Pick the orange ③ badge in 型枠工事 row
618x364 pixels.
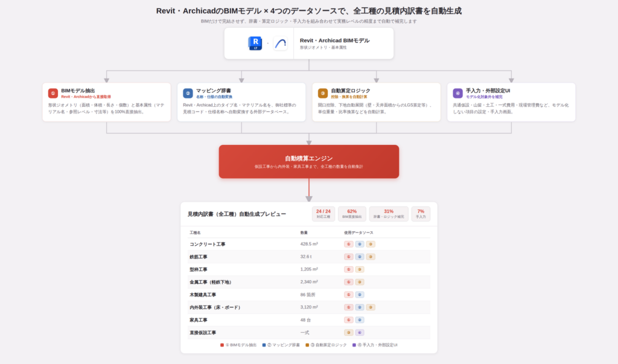click(360, 269)
